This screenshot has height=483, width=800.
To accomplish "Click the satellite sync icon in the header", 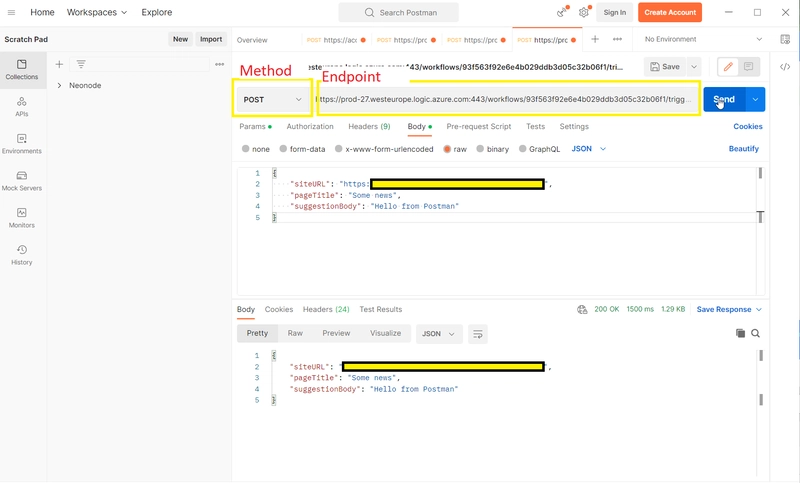I will (x=562, y=12).
